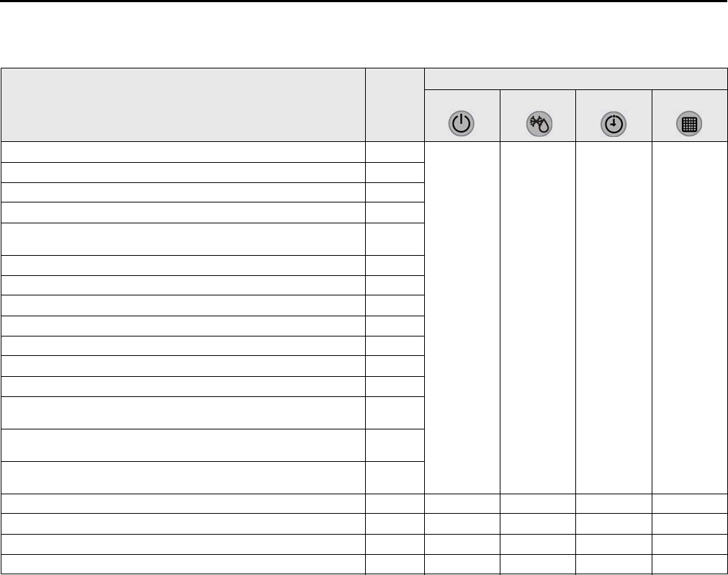Select the first wide white row under the gray header

[183, 152]
